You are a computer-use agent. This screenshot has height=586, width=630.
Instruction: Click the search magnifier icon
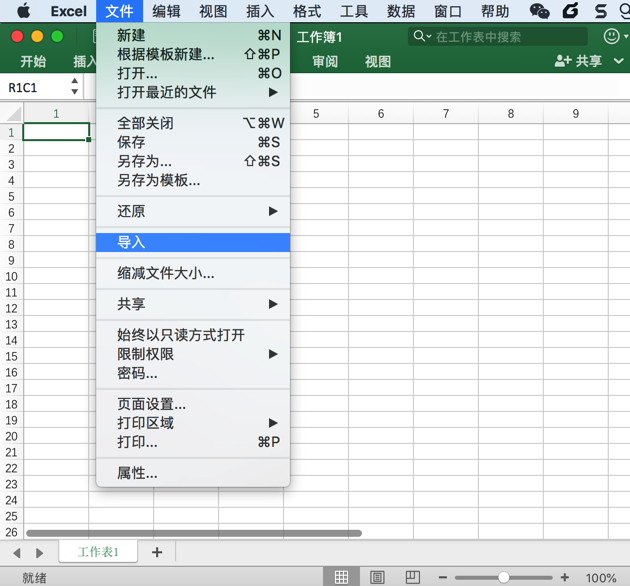[x=419, y=36]
